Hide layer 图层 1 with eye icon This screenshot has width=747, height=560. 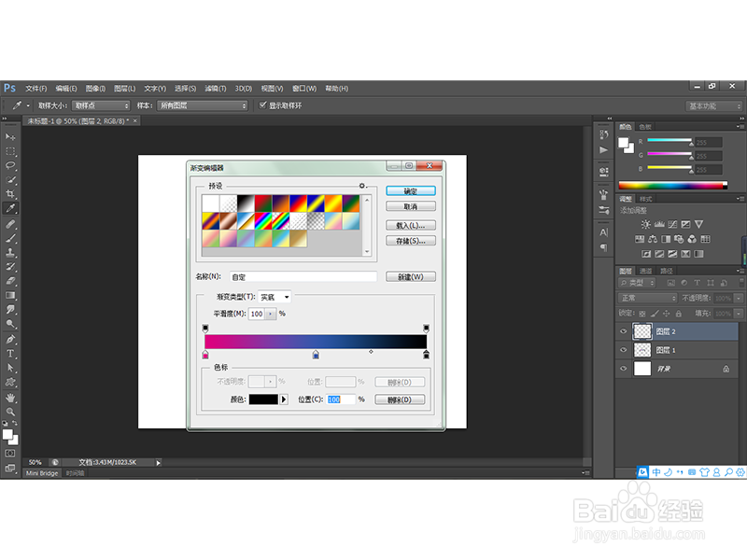623,350
